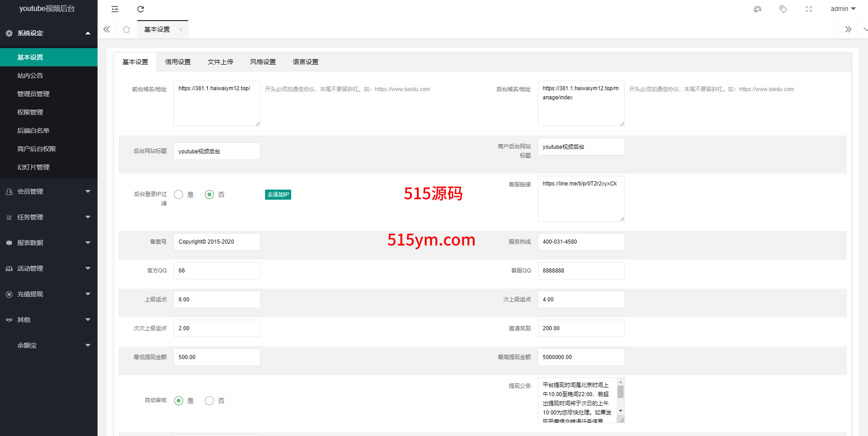868x436 pixels.
Task: Click the sidebar collapse toggle icon
Action: tap(115, 9)
